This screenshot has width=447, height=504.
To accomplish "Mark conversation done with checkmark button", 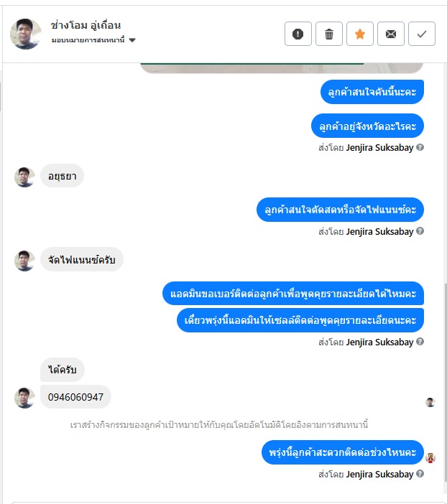I will [x=422, y=34].
